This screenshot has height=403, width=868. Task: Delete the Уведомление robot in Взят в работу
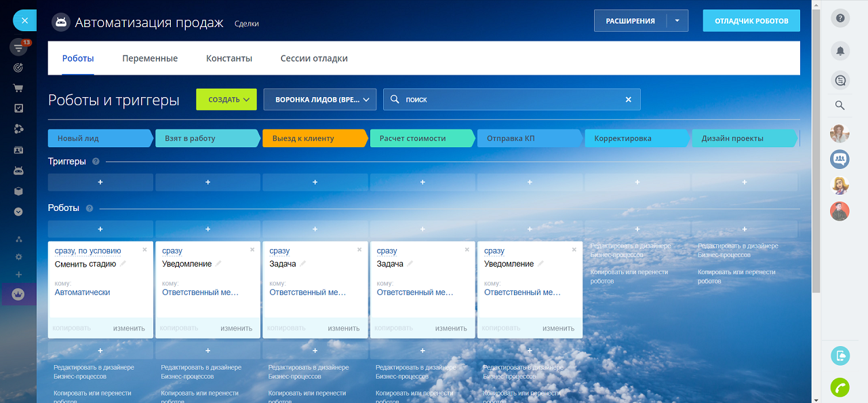(x=252, y=250)
